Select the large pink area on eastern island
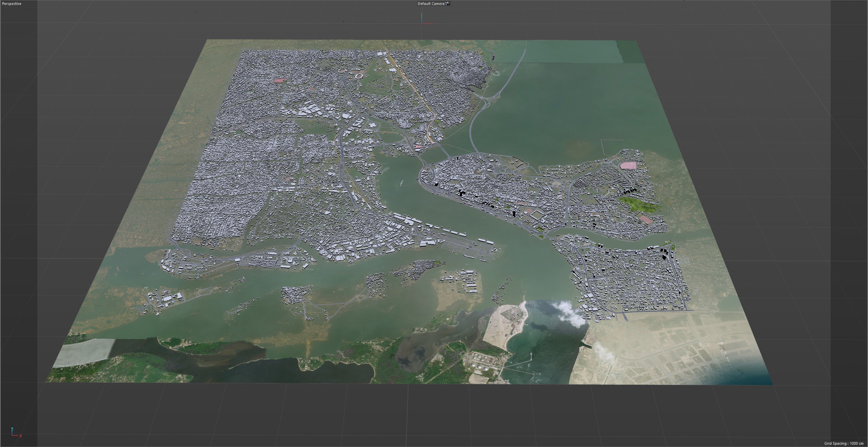868x447 pixels. [x=628, y=165]
